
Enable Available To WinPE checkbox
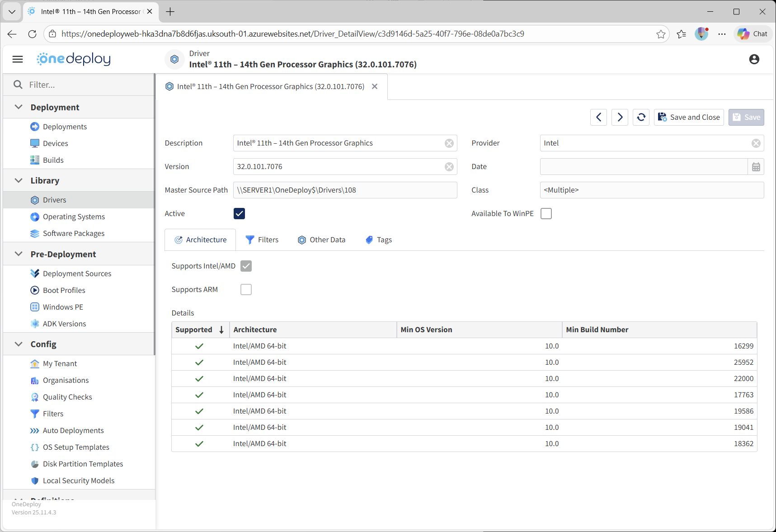[546, 214]
